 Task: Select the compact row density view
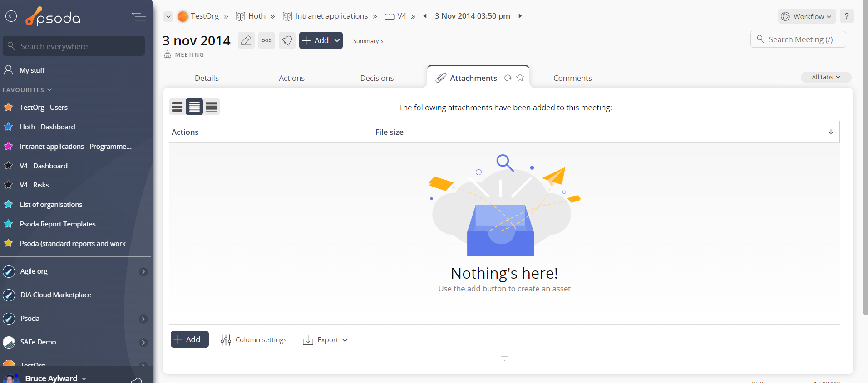tap(212, 107)
